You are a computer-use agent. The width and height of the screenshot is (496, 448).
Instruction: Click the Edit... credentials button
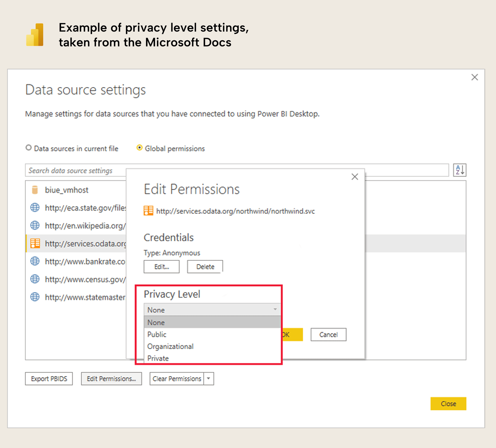tap(161, 267)
